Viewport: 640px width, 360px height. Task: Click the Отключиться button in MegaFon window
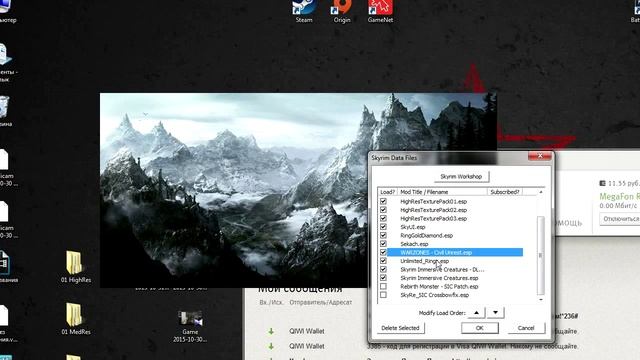tap(620, 219)
